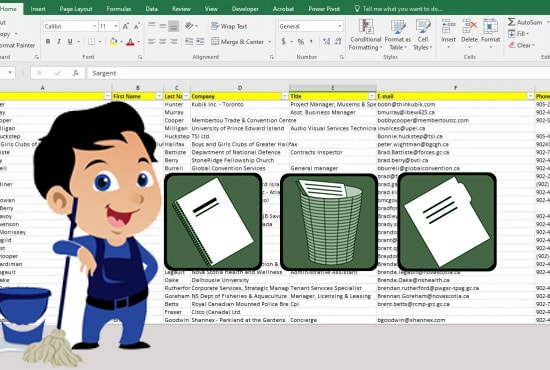550x370 pixels.
Task: Click AutoSum
Action: click(x=525, y=22)
